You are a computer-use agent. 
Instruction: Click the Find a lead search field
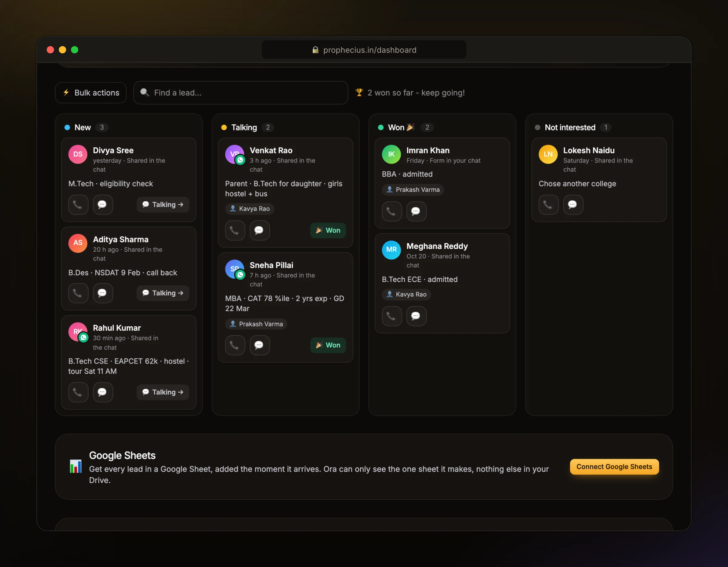(x=241, y=92)
